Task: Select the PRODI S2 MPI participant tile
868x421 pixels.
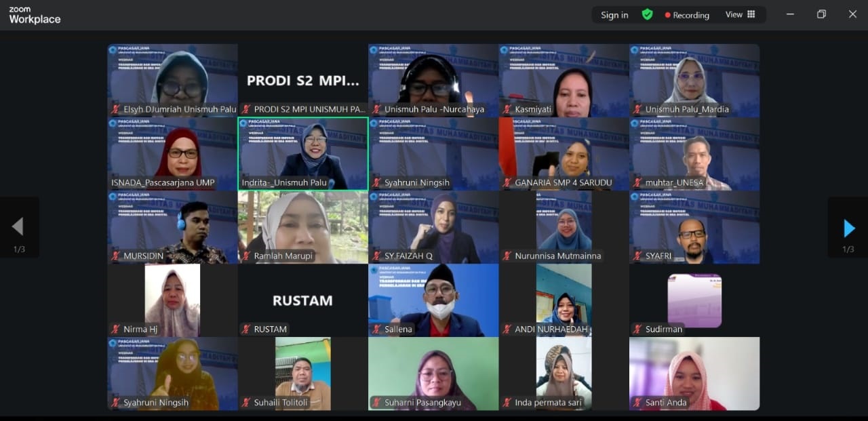Action: pos(302,80)
